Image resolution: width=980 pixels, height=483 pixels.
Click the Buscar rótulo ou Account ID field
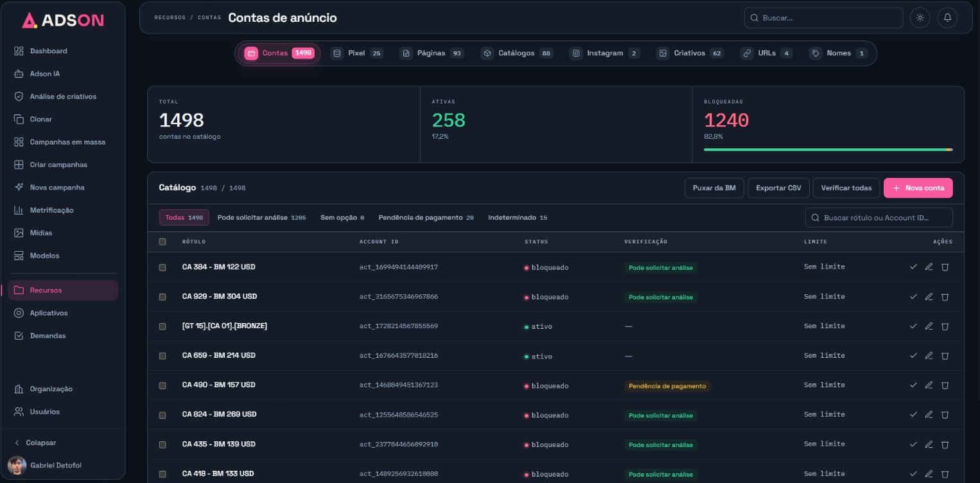pos(879,218)
